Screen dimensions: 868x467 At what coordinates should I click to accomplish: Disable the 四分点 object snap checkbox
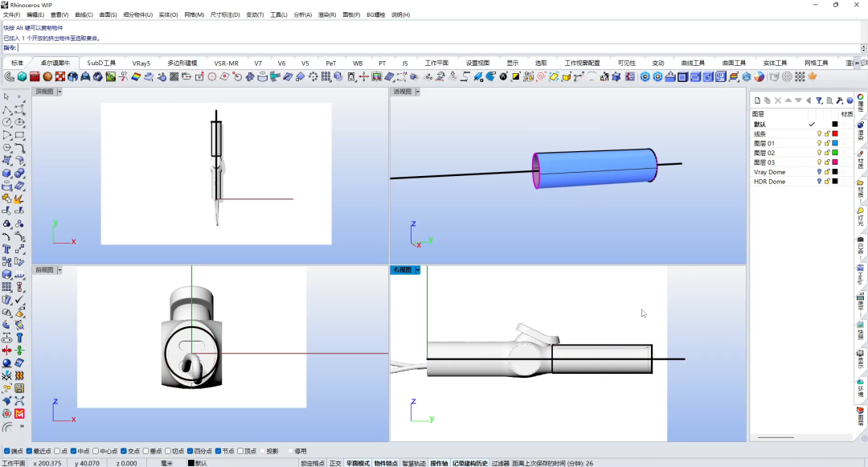tap(190, 451)
